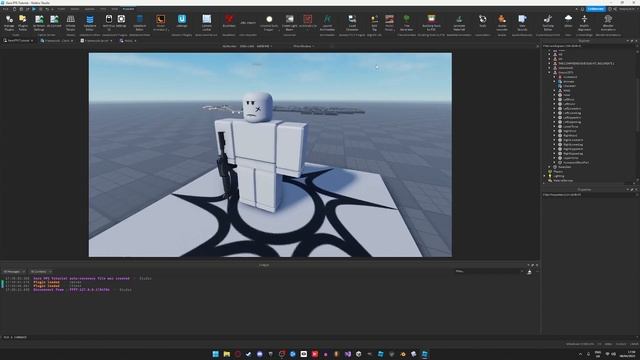Open the Avatar Importer plugin

(x=502, y=22)
